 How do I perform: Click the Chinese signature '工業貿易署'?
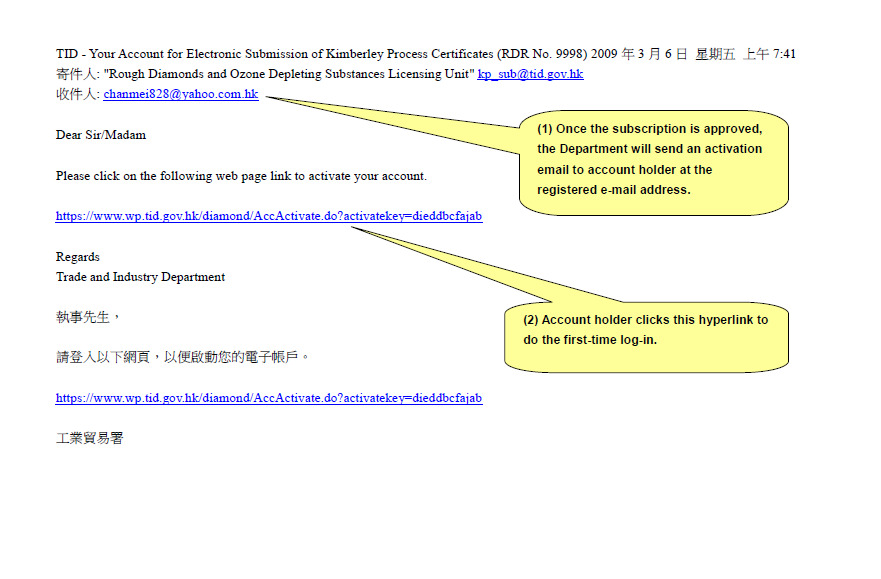[89, 438]
